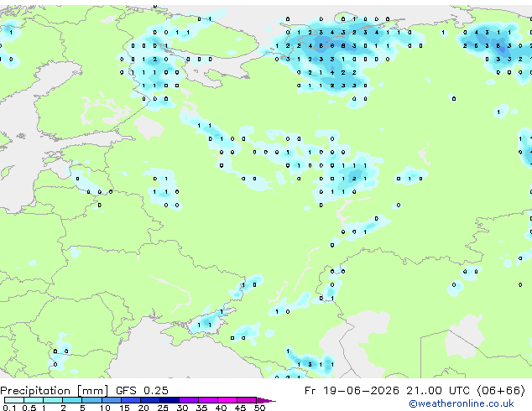
Task: Click the "(06+66)" forecast run label
Action: point(501,391)
